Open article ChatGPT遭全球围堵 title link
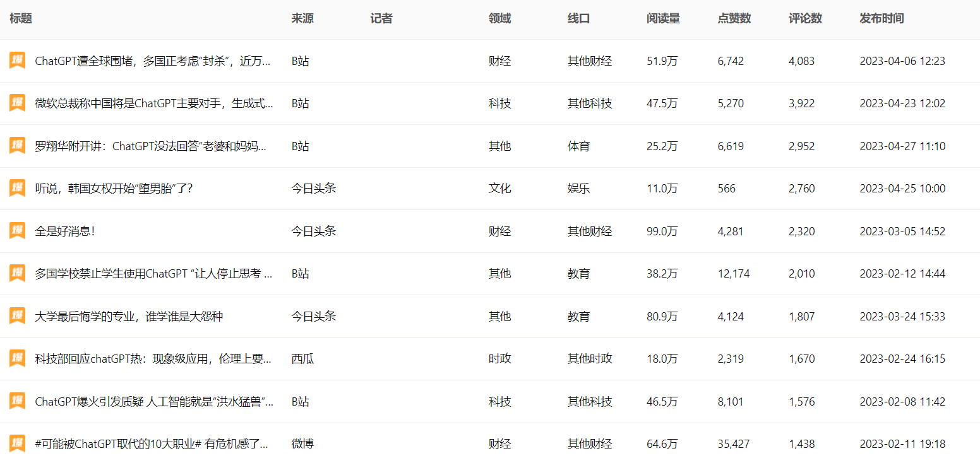The image size is (980, 463). [x=153, y=61]
